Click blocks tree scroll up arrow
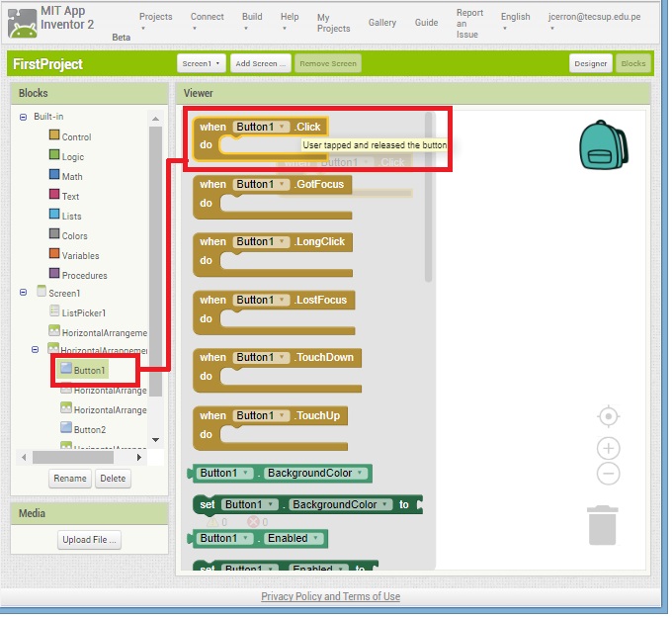Viewport: 672px width, 619px height. [x=155, y=119]
